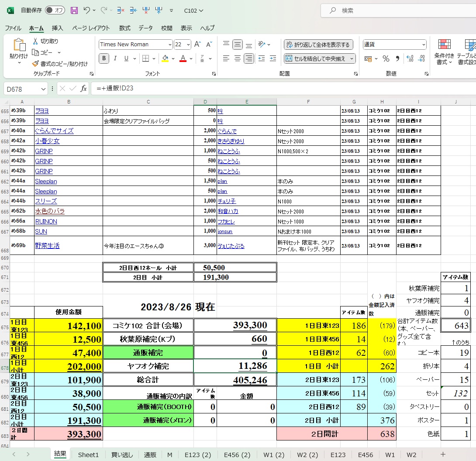Click in the 検索 search box
The height and width of the screenshot is (461, 476).
point(401,10)
